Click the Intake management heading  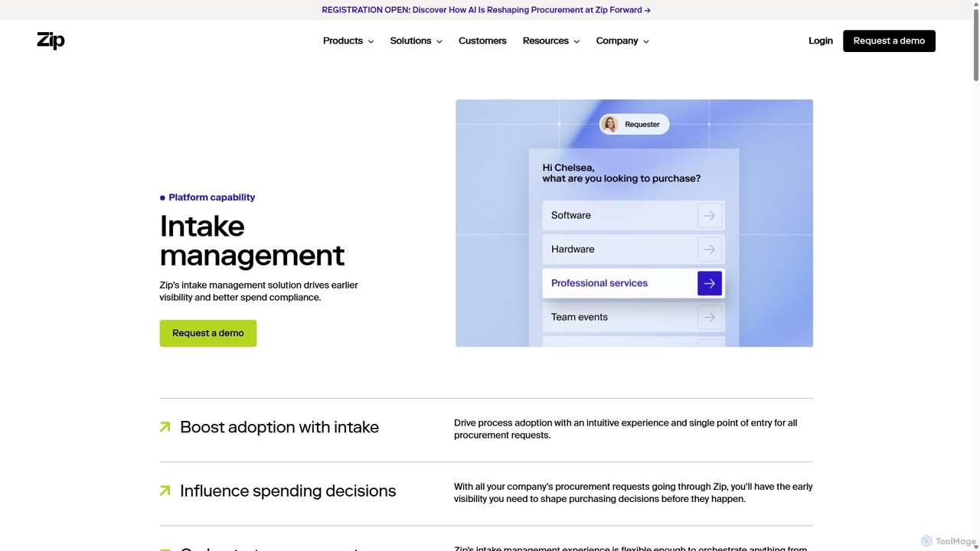point(252,240)
